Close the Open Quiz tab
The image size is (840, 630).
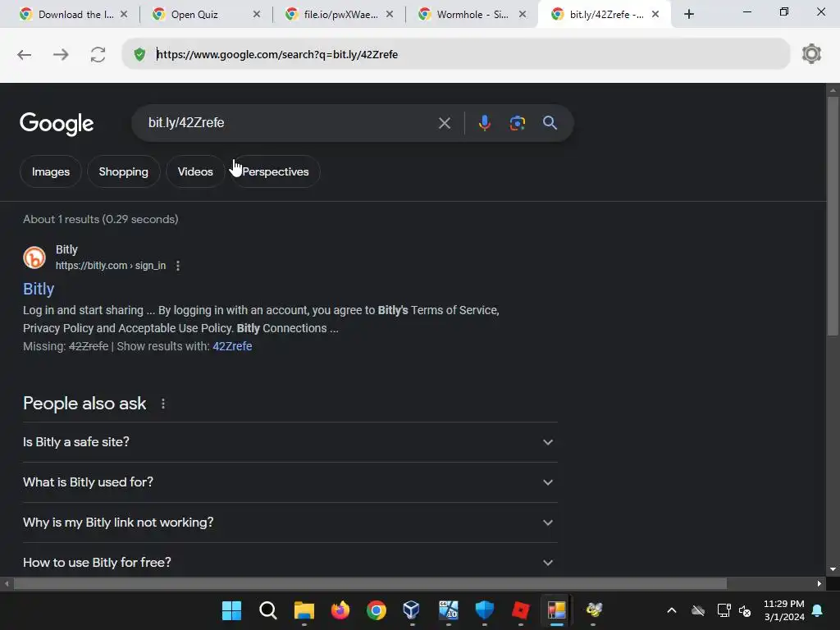click(x=257, y=15)
